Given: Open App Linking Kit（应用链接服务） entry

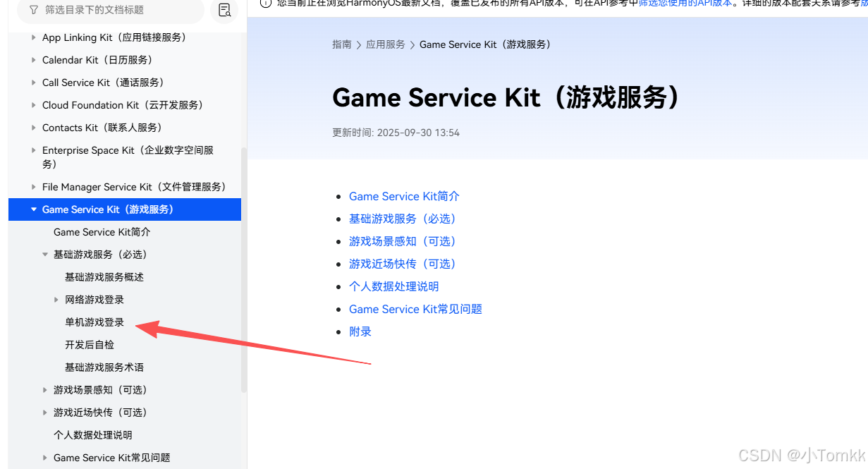Looking at the screenshot, I should tap(114, 37).
